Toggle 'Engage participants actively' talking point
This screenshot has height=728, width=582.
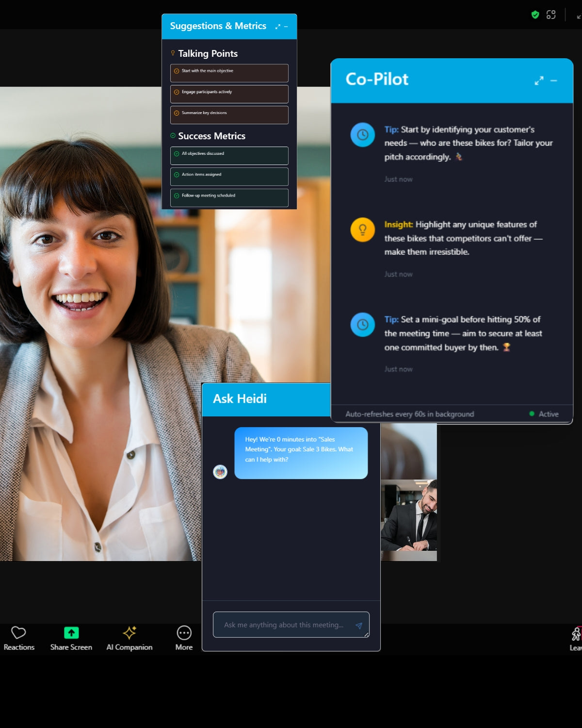177,92
